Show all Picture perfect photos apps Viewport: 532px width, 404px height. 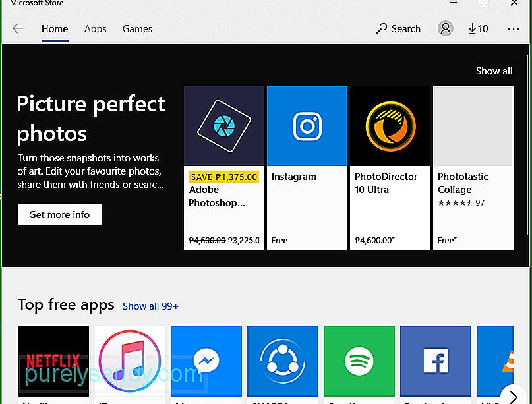[x=494, y=71]
